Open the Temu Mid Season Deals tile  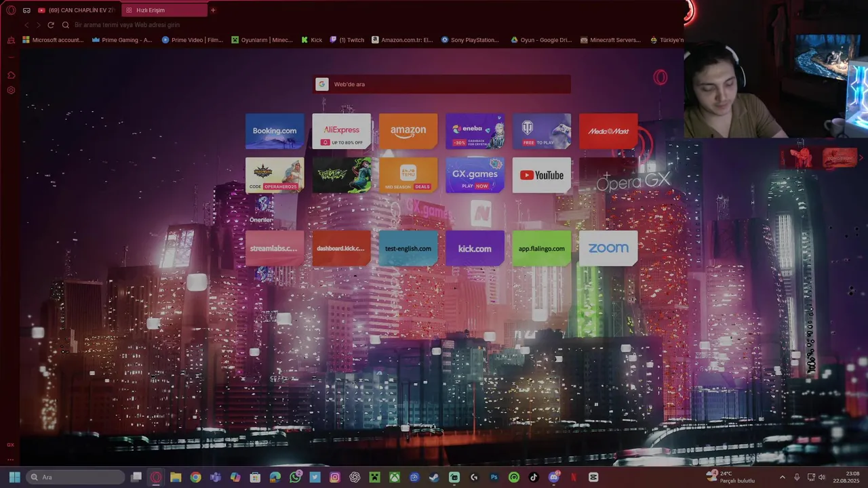(408, 175)
